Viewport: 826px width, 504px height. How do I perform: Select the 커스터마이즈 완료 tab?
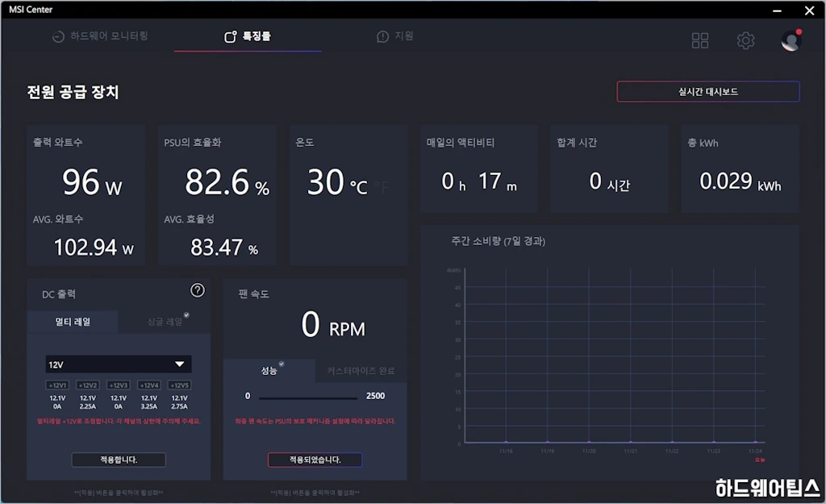(x=361, y=371)
